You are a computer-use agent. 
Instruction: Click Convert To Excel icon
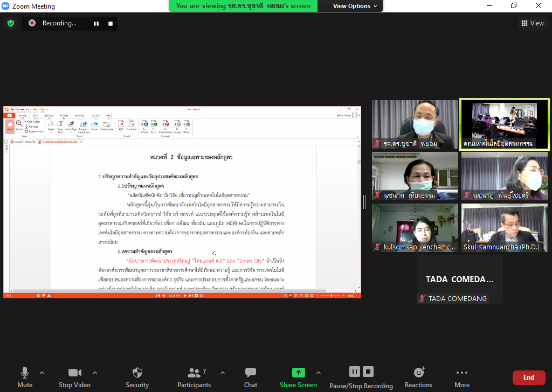154,126
